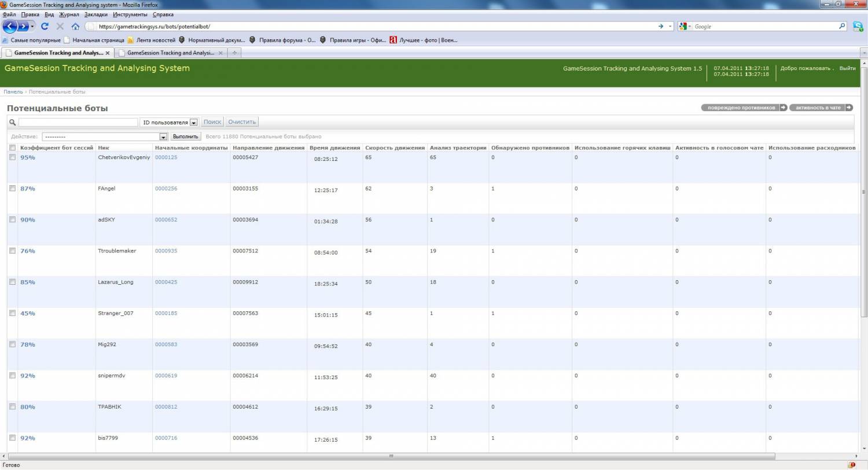Open the 'Нормативный докум...' bookmark
This screenshot has height=470, width=868.
click(212, 40)
